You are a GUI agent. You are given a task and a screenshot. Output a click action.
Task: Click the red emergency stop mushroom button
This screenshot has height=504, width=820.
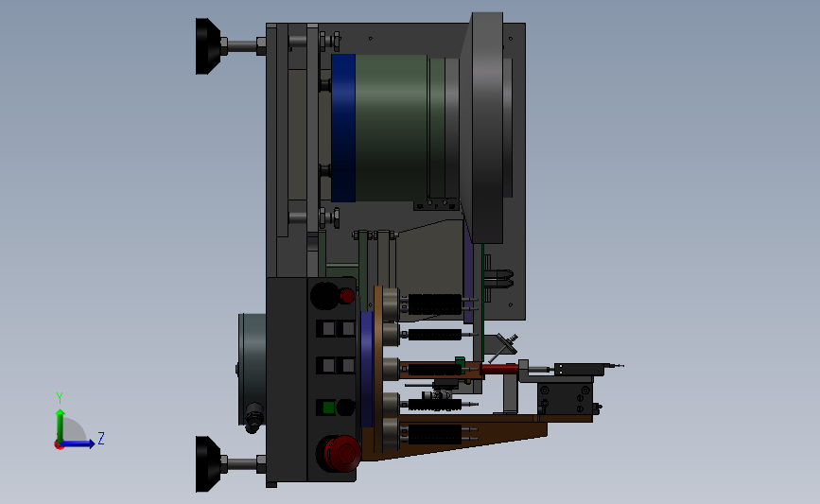point(342,453)
